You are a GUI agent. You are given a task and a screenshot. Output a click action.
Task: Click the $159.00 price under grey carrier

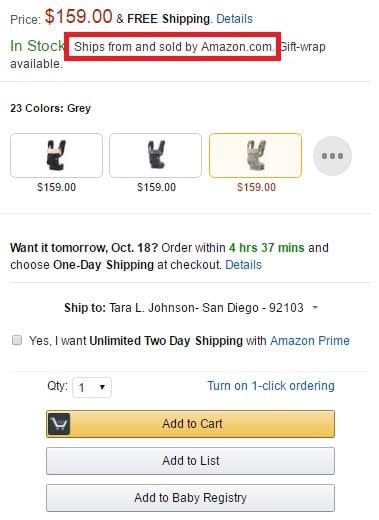(x=256, y=187)
